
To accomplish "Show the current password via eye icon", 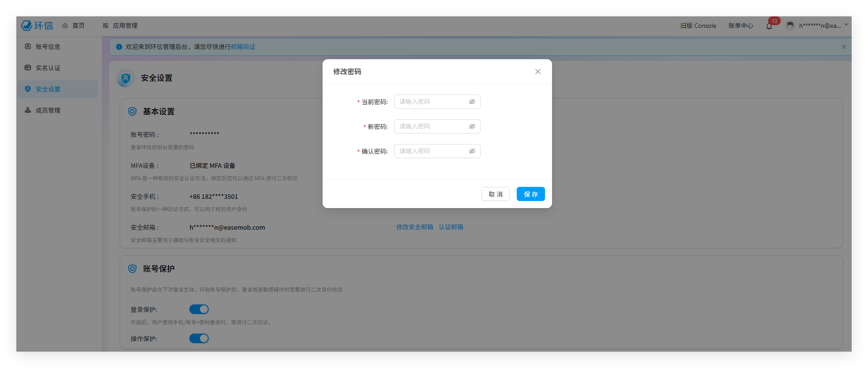I will tap(472, 102).
